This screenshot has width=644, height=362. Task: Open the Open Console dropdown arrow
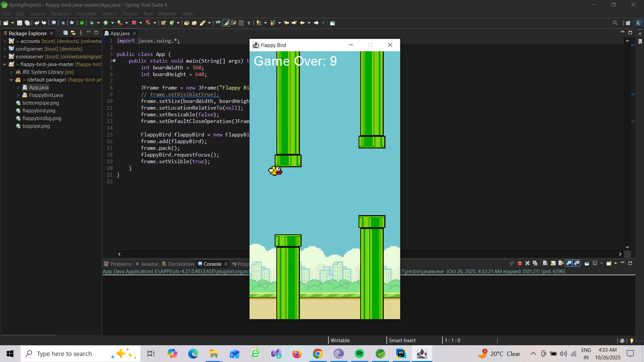[x=616, y=263]
